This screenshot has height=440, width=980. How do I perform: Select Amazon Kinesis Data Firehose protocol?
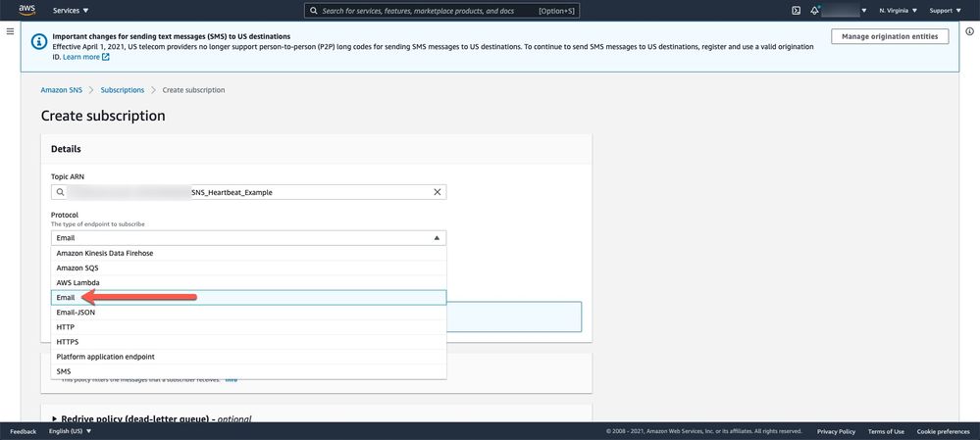[x=249, y=254]
